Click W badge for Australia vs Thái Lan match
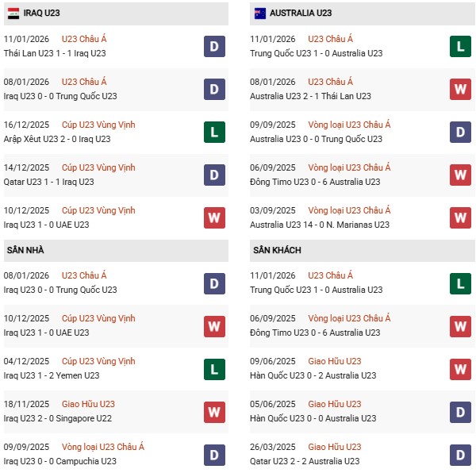The image size is (476, 473). [461, 90]
